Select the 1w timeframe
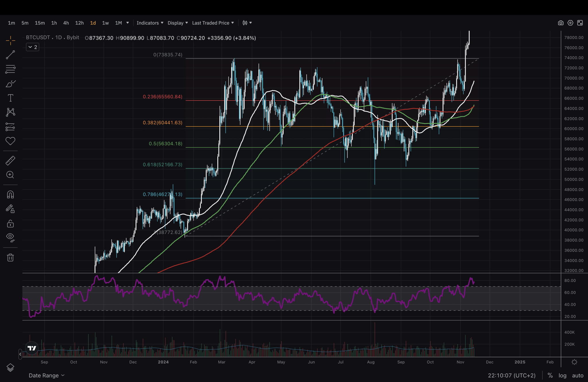This screenshot has height=382, width=588. click(x=105, y=23)
